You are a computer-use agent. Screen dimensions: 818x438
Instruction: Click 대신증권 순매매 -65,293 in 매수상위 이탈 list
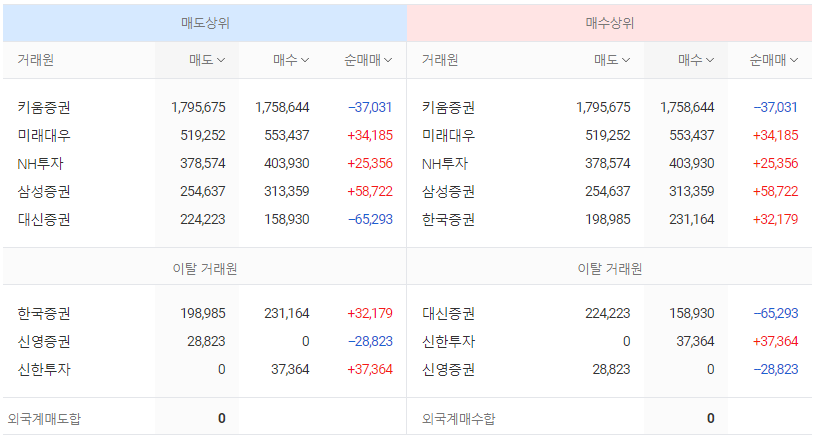click(776, 313)
